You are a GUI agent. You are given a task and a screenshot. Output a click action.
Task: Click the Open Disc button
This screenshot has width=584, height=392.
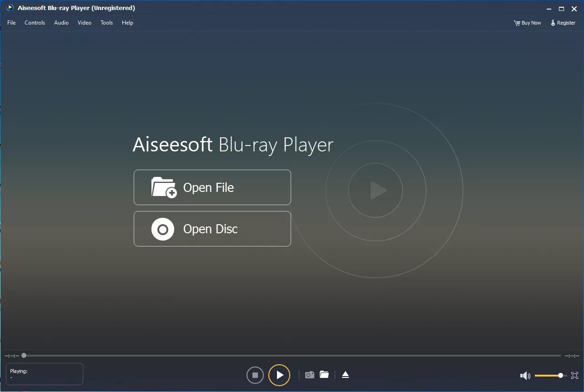coord(212,229)
